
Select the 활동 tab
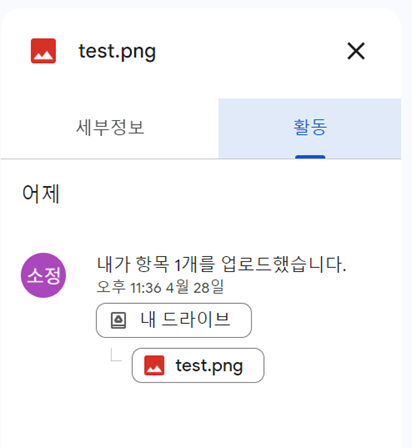pyautogui.click(x=310, y=128)
